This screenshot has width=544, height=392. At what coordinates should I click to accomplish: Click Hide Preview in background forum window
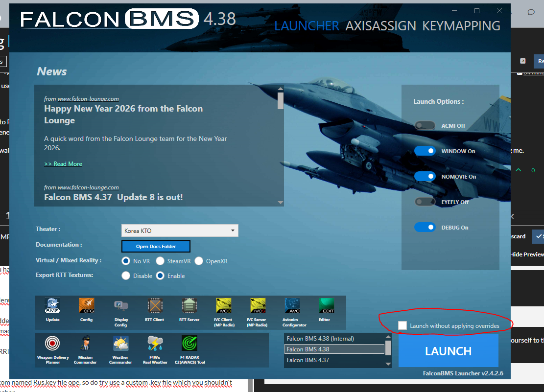(527, 254)
